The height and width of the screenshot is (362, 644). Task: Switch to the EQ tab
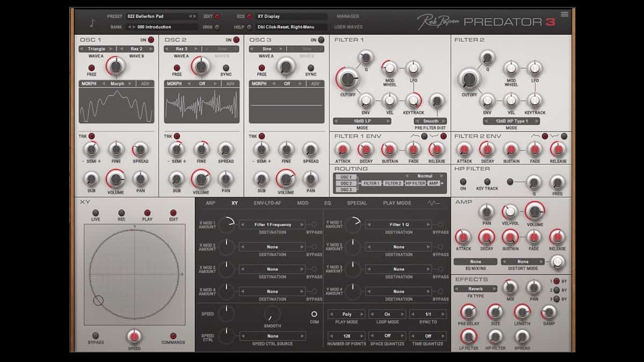[327, 203]
